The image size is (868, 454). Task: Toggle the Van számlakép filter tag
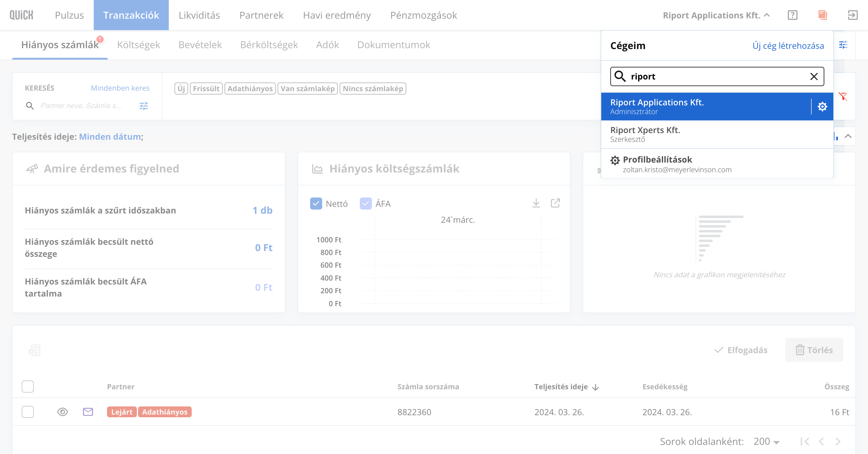[x=308, y=89]
